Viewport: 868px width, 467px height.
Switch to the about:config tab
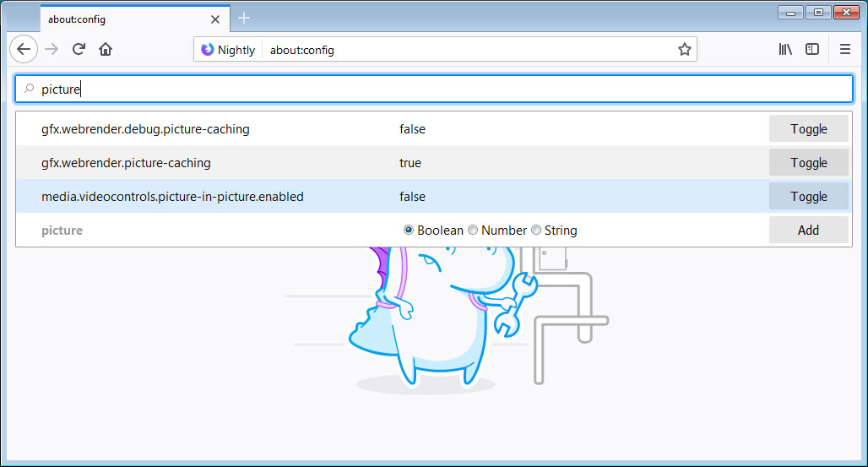coord(118,19)
